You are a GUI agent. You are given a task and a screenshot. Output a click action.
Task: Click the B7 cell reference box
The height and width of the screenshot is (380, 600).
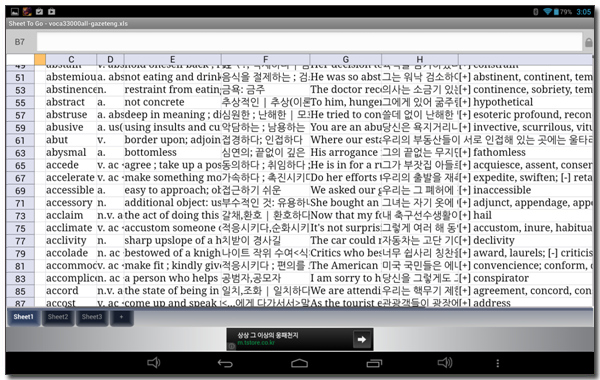[20, 42]
